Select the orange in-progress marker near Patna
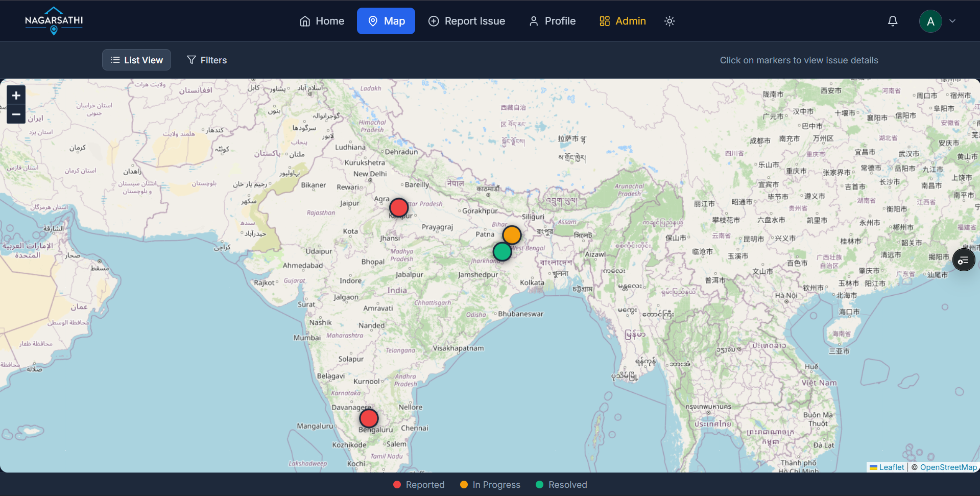The width and height of the screenshot is (980, 496). (512, 235)
